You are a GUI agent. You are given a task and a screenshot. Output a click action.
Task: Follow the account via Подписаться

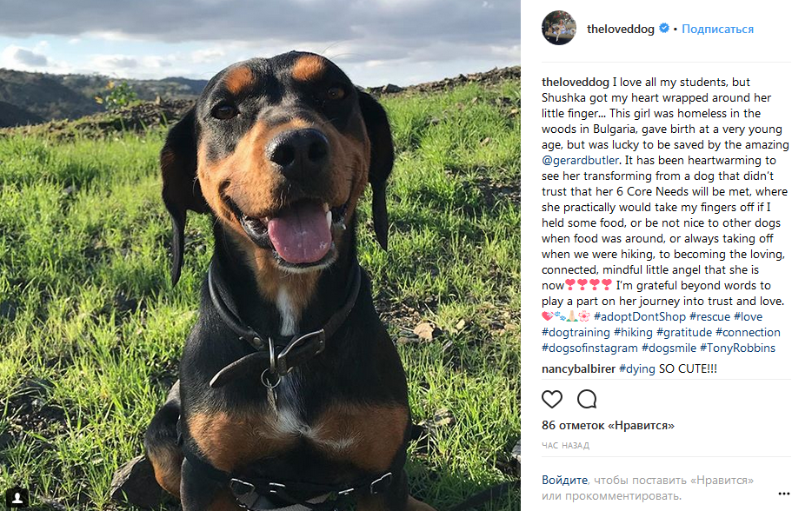coord(717,29)
